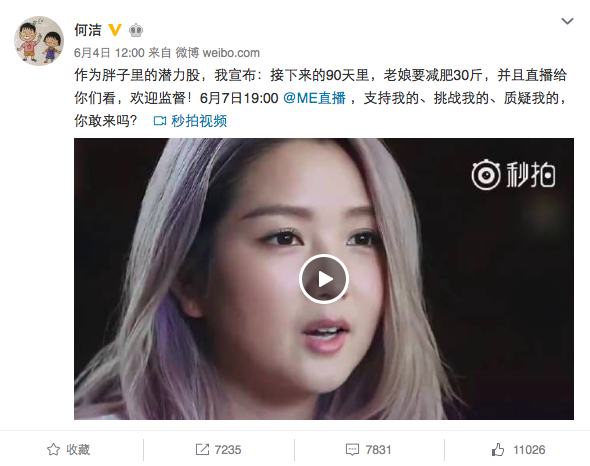Open 何洁's profile via username
This screenshot has height=466, width=590.
tap(88, 30)
